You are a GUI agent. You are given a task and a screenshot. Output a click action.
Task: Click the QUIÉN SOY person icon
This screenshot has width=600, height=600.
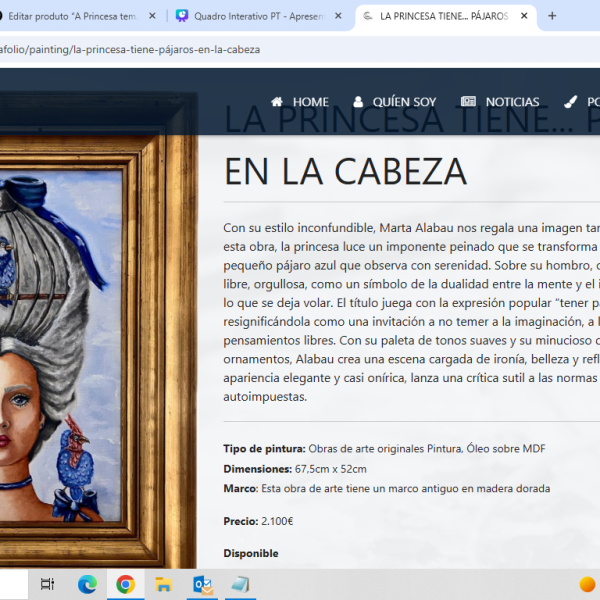[x=358, y=102]
